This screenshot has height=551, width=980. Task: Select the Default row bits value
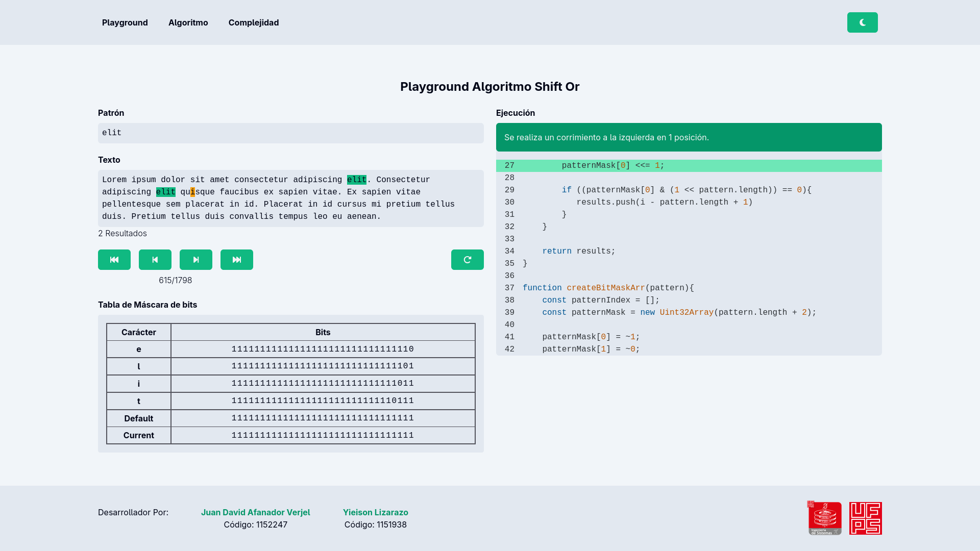point(323,418)
